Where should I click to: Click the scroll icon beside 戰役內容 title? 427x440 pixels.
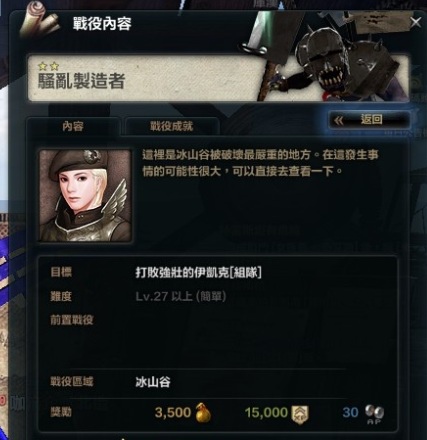point(39,20)
